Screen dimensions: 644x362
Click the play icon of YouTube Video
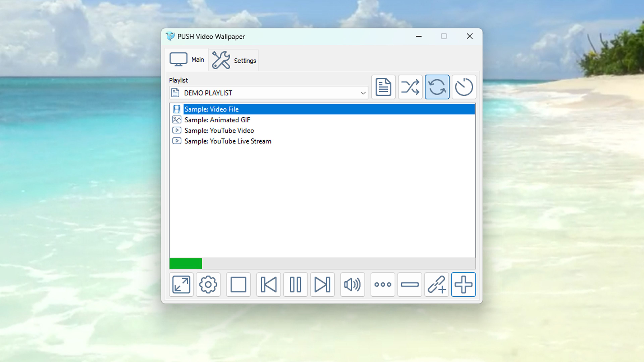(x=177, y=130)
